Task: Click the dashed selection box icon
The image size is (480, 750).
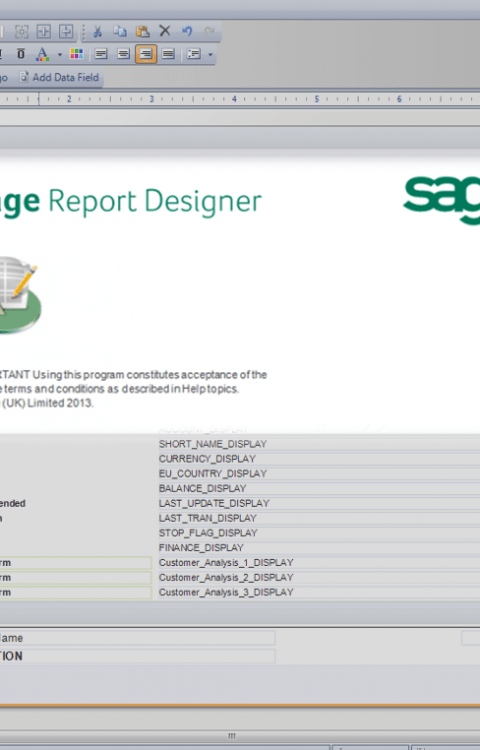Action: pyautogui.click(x=22, y=32)
